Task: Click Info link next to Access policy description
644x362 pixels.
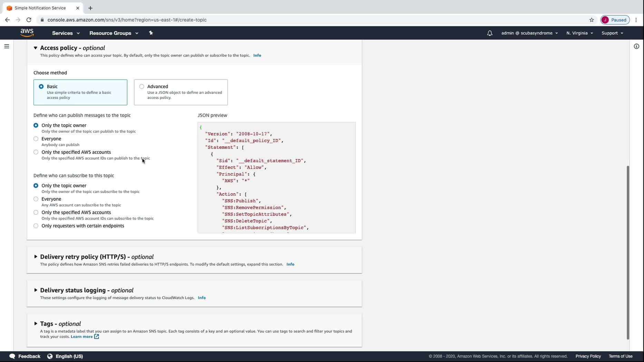Action: [x=257, y=56]
